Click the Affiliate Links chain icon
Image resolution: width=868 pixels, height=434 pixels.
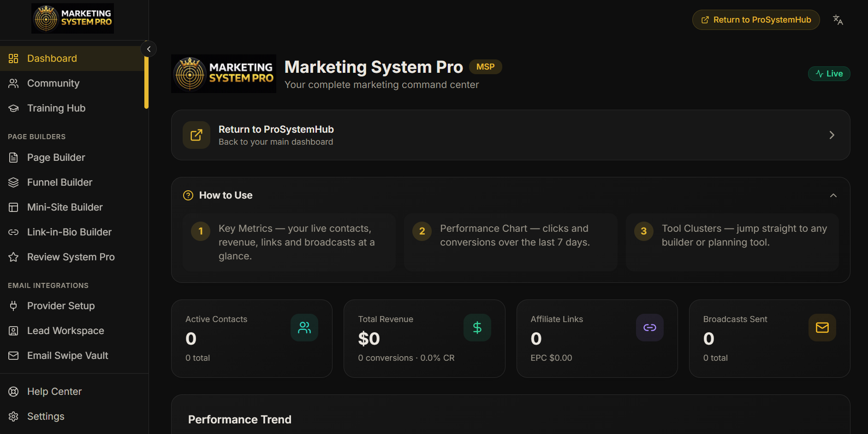point(650,328)
